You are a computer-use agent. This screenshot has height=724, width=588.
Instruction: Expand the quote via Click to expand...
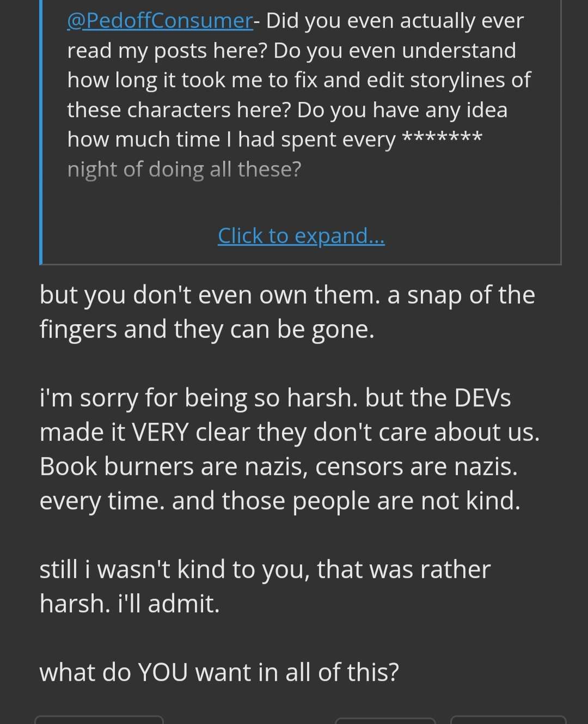301,235
